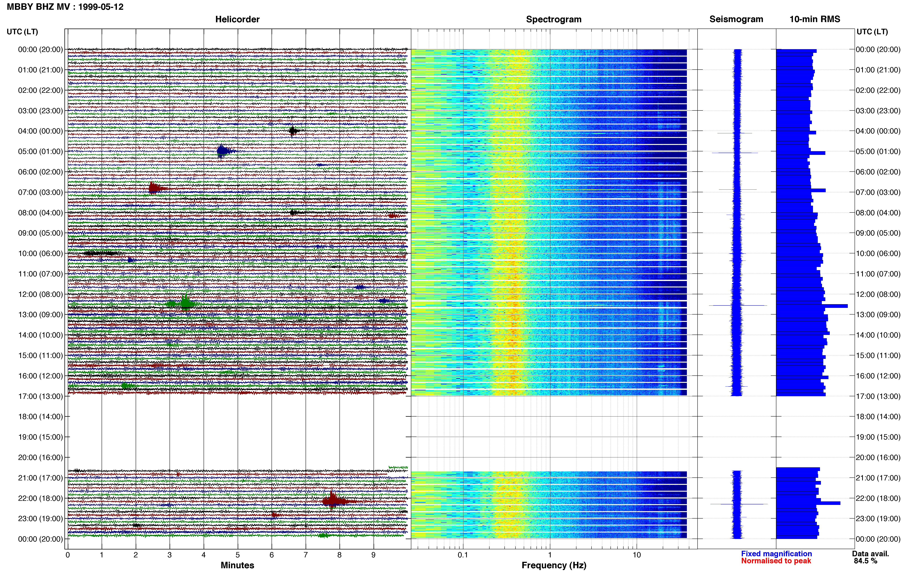924x578 pixels.
Task: Click "09:00 (05:00)" label beside the RMS panel
Action: pyautogui.click(x=878, y=233)
